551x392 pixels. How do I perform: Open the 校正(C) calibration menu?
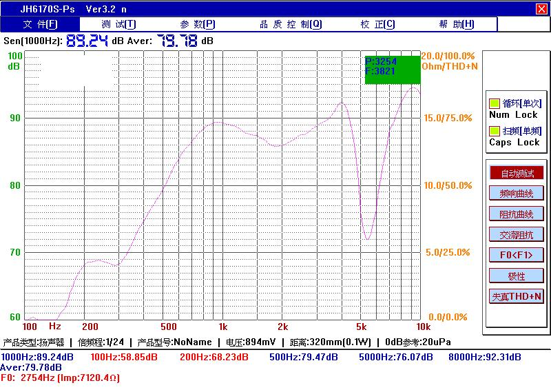point(377,24)
